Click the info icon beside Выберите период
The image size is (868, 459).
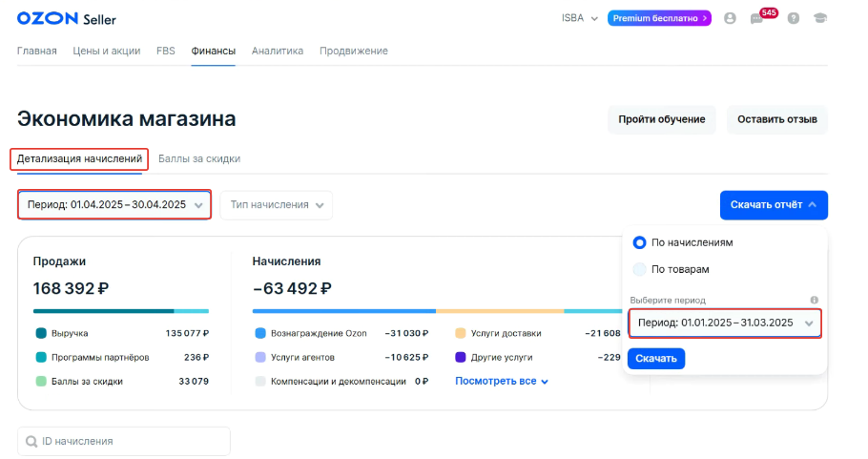(x=815, y=300)
